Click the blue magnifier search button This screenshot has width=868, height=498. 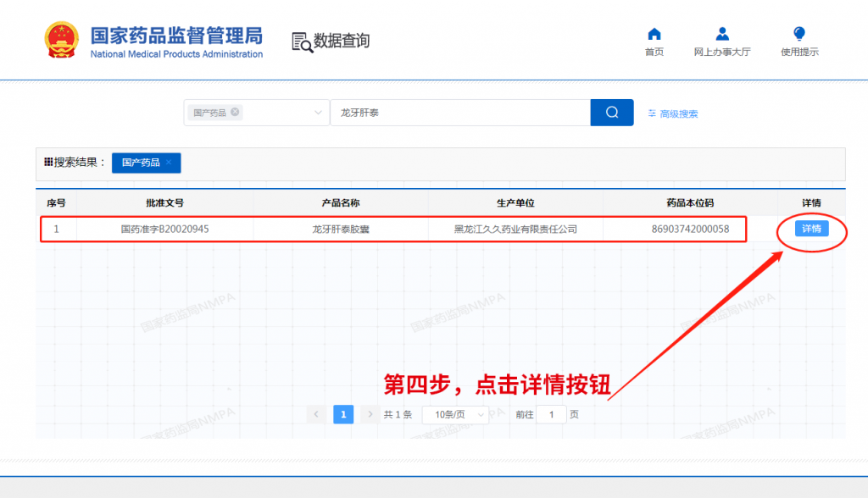coord(612,113)
